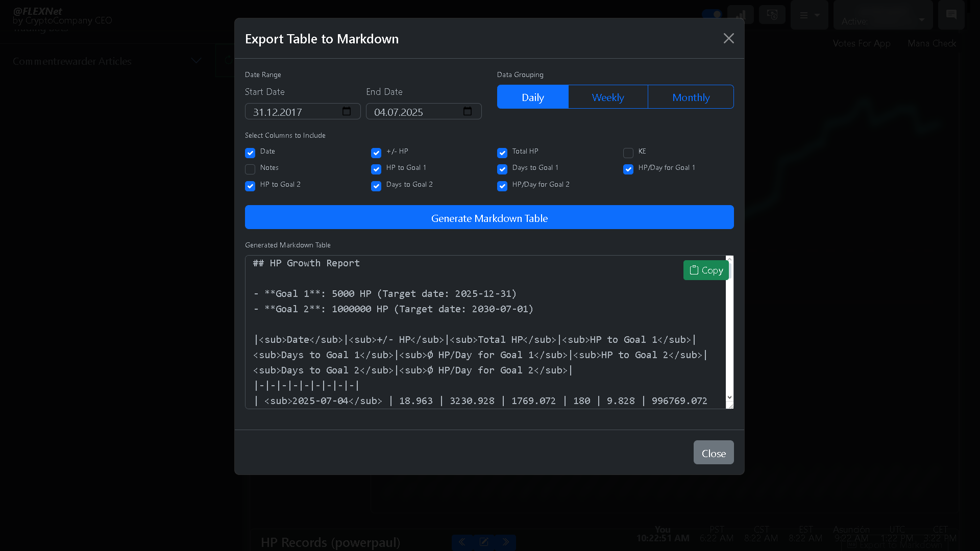
Task: Click the clipboard Copy button
Action: (706, 270)
